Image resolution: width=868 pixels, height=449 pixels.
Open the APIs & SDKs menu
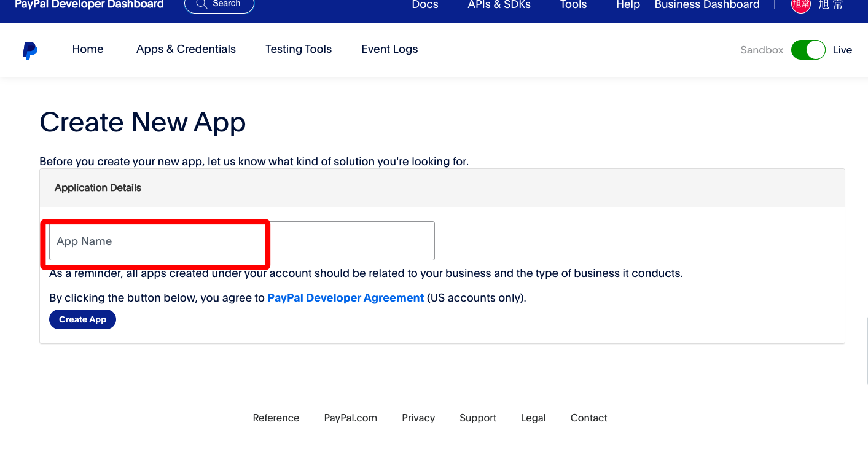click(499, 5)
